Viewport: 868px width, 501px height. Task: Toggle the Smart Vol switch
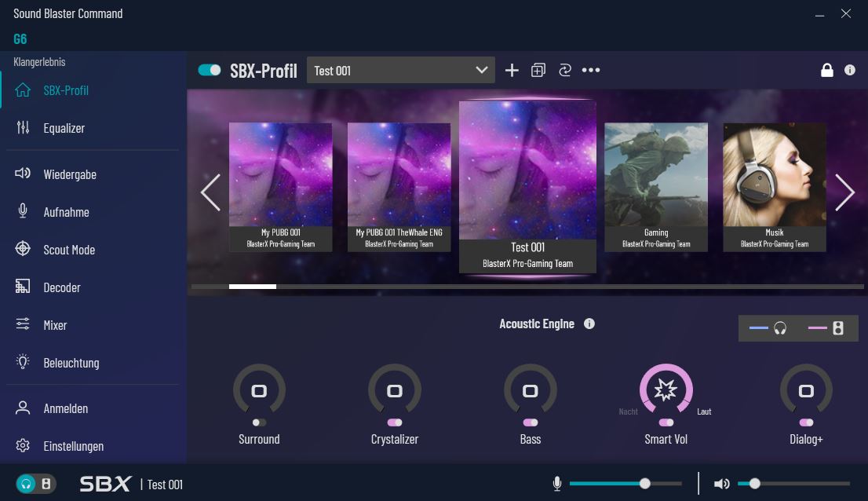coord(666,423)
